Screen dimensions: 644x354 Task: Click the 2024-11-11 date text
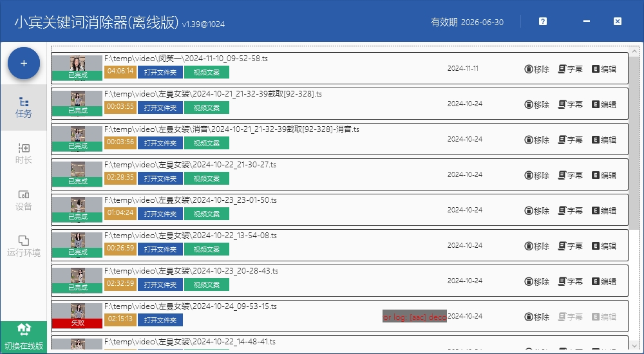pos(463,69)
